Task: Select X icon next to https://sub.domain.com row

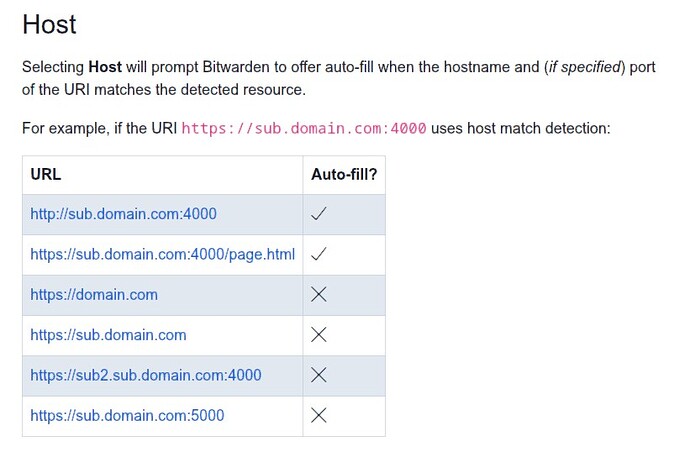Action: [319, 335]
